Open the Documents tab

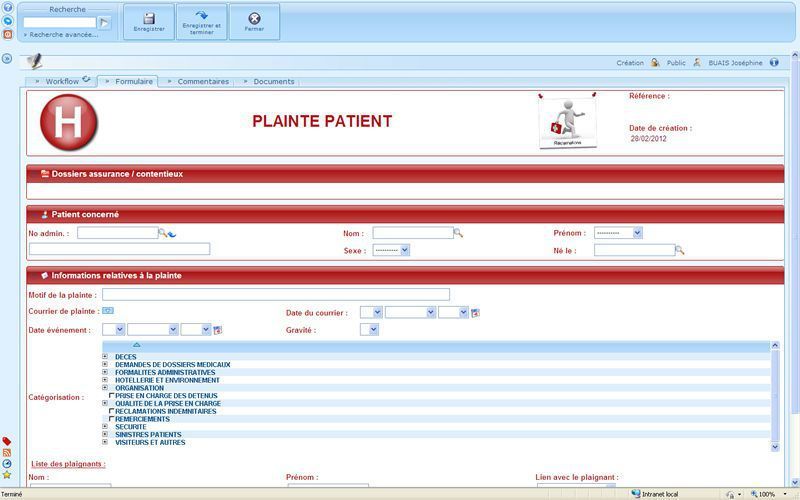[273, 82]
